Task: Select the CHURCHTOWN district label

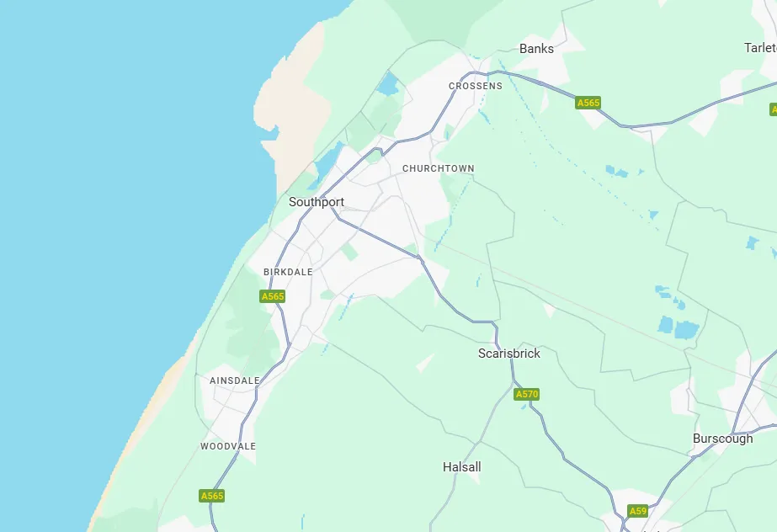Action: (x=438, y=168)
